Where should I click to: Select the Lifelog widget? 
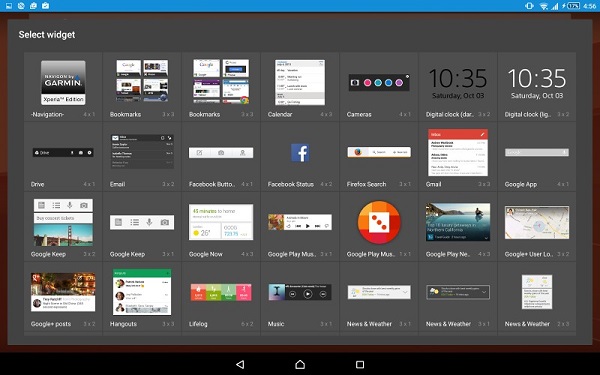pyautogui.click(x=221, y=292)
